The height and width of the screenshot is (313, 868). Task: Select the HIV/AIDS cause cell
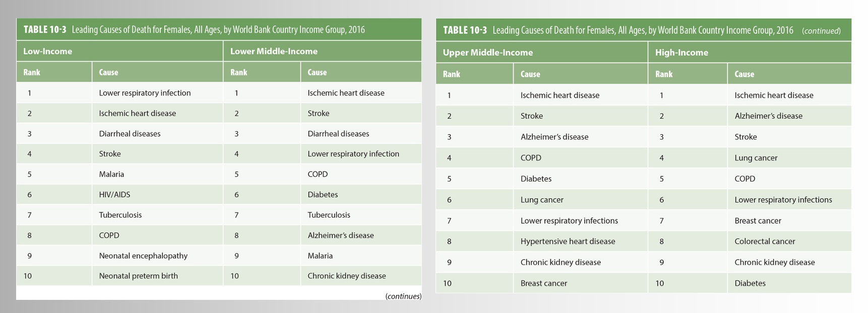[114, 194]
